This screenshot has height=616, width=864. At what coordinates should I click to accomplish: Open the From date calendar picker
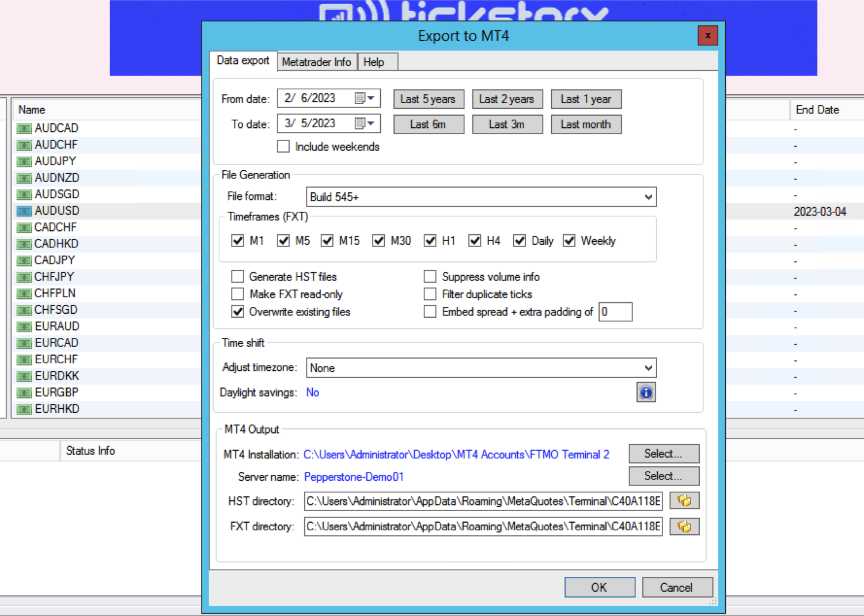365,98
